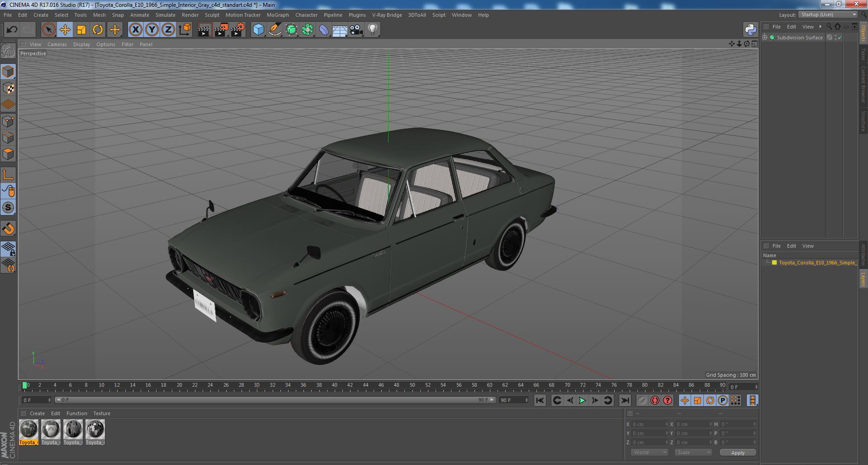Enable Texture mode checkerboard icon
Screen dimensions: 868x465
point(9,88)
